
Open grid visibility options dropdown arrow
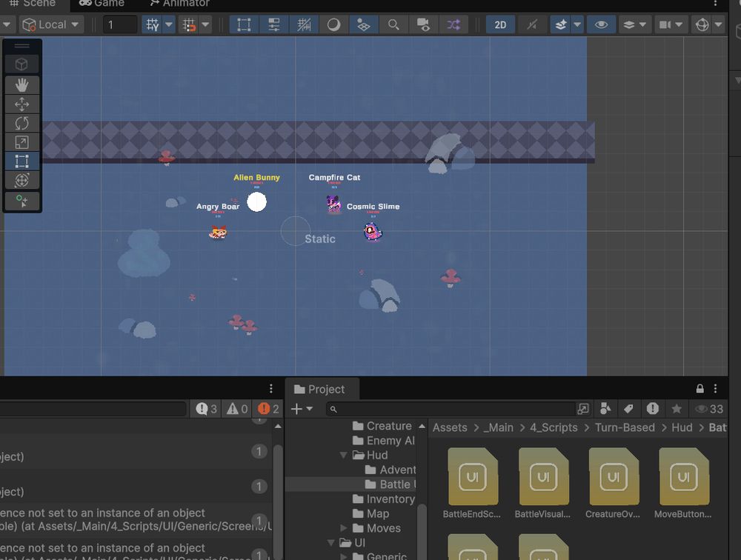[x=169, y=24]
